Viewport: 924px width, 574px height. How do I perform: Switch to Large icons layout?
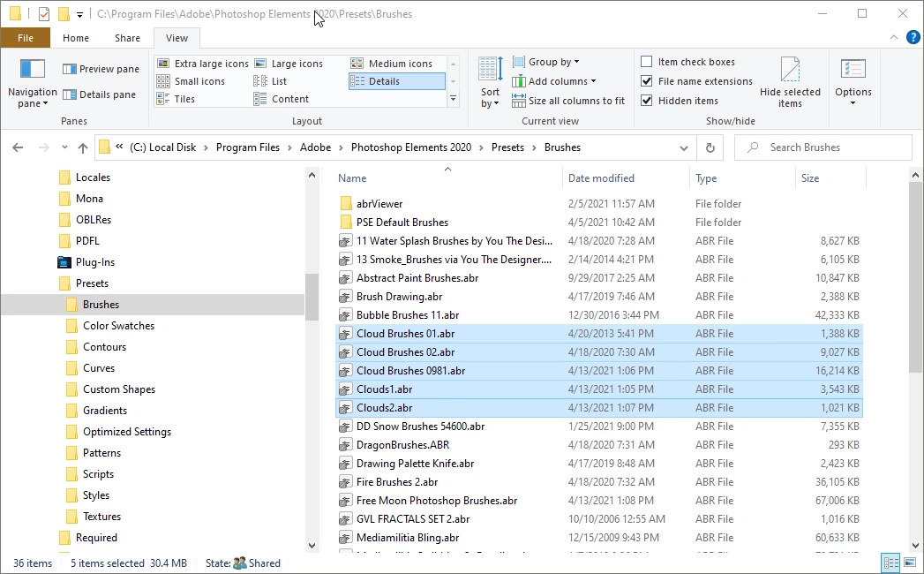tap(289, 64)
